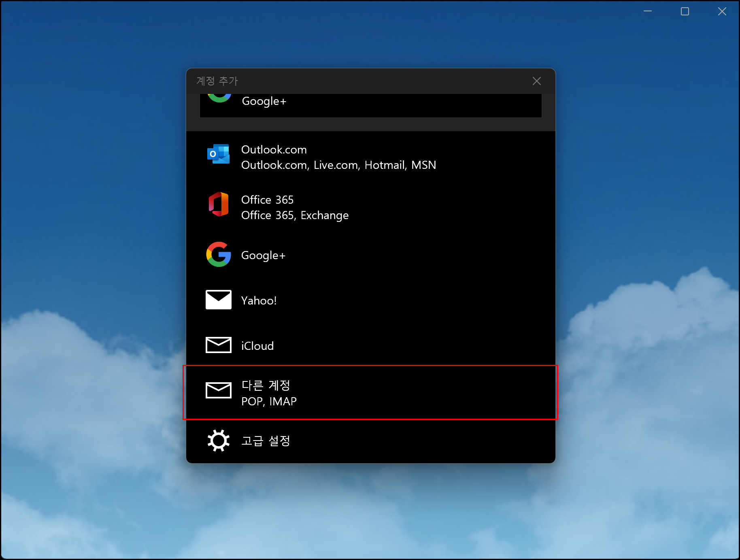This screenshot has width=740, height=560.
Task: Click the 다른 계정 envelope icon
Action: pos(219,390)
